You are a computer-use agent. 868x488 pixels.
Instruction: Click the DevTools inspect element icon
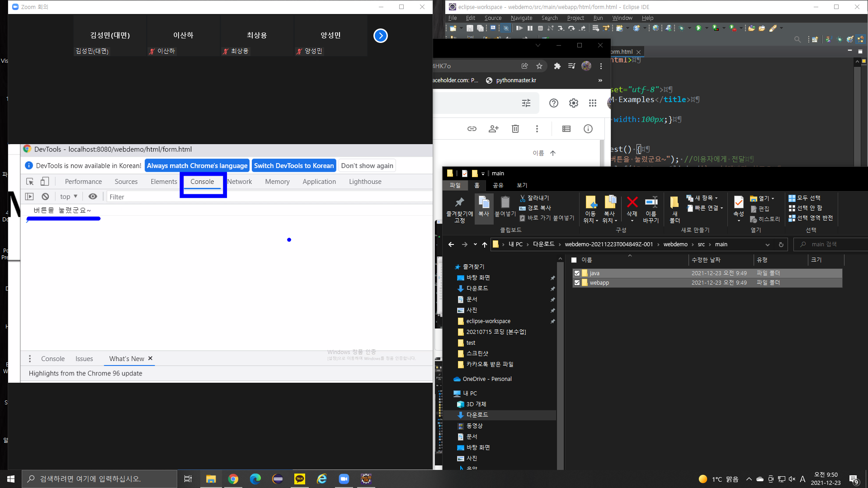pyautogui.click(x=30, y=182)
